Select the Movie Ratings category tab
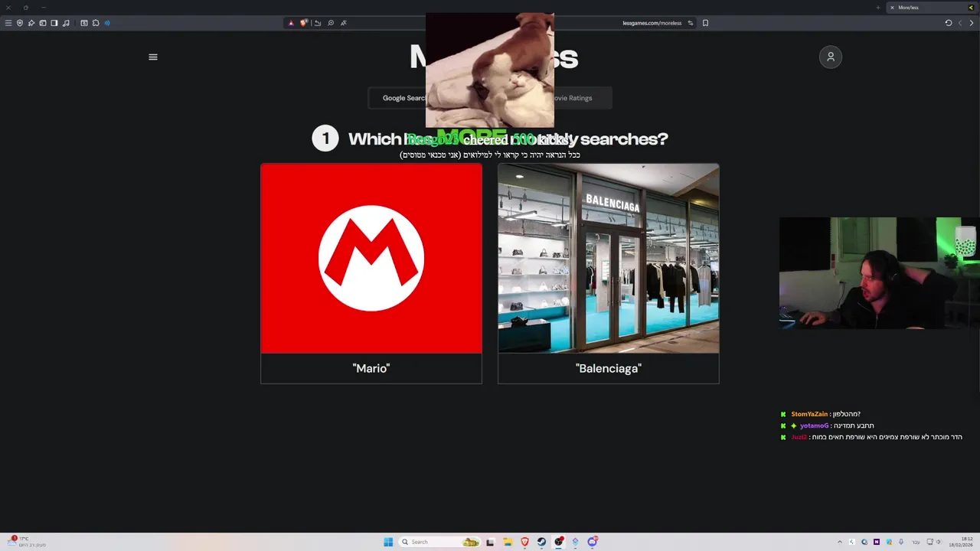Screen dimensions: 980x551 (x=573, y=98)
